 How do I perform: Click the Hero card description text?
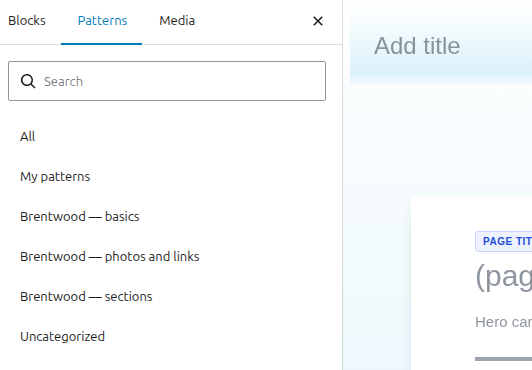pos(504,322)
